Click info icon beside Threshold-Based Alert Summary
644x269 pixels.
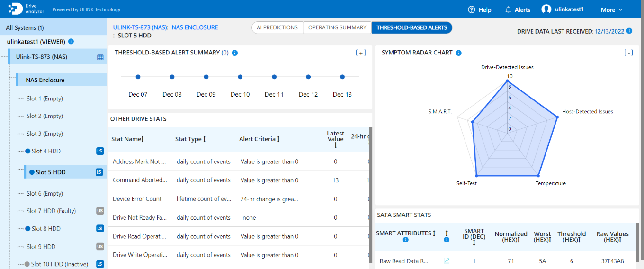click(235, 53)
